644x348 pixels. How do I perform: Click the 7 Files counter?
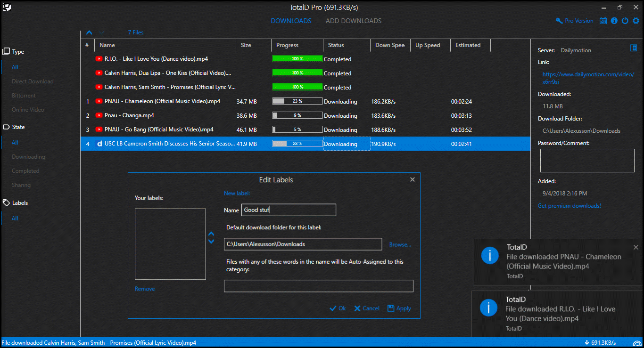[x=136, y=32]
